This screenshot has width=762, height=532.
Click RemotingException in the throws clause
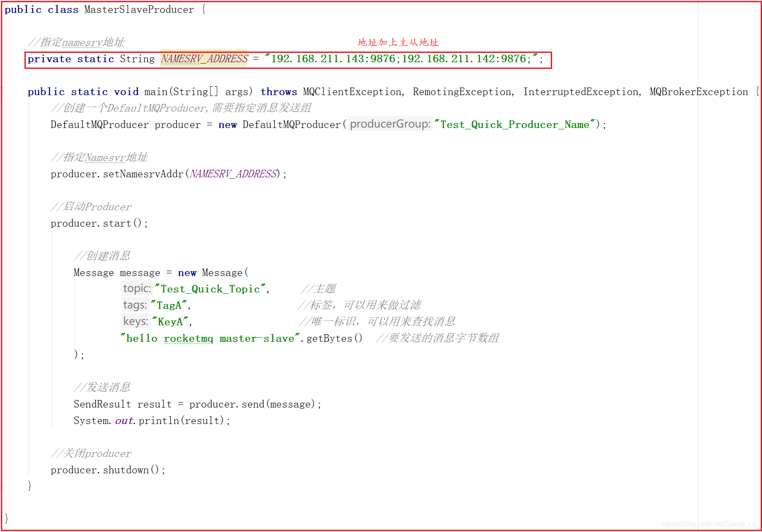point(462,92)
